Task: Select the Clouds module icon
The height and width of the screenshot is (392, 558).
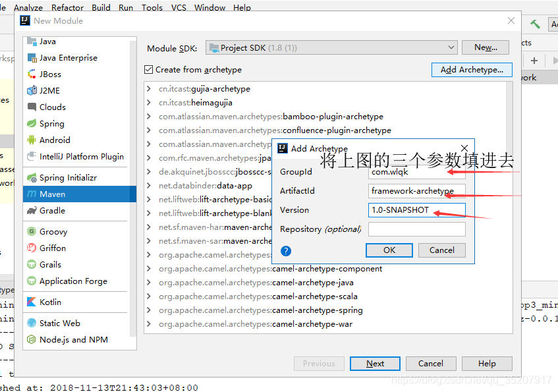Action: pyautogui.click(x=32, y=107)
